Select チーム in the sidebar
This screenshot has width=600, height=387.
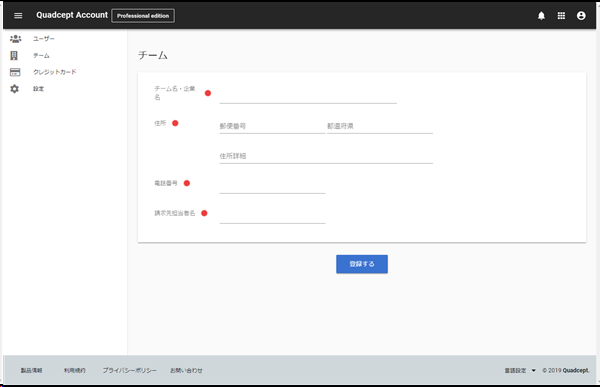(x=41, y=56)
